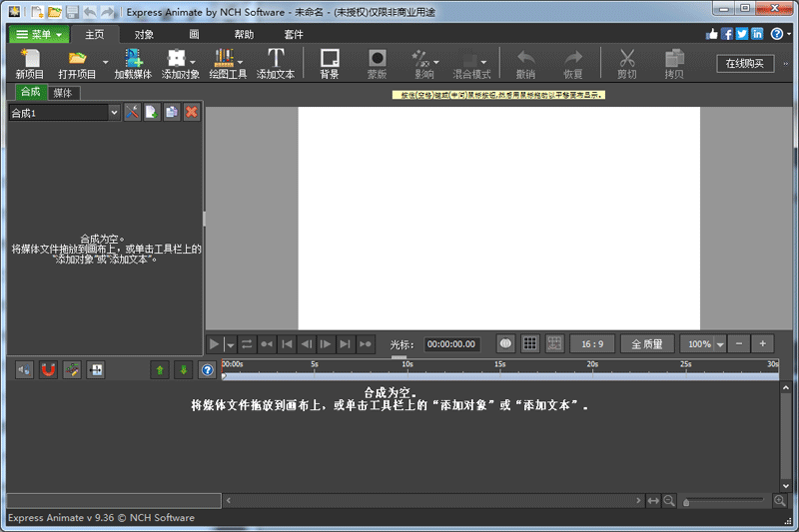Click the 16:9 aspect ratio button

592,344
